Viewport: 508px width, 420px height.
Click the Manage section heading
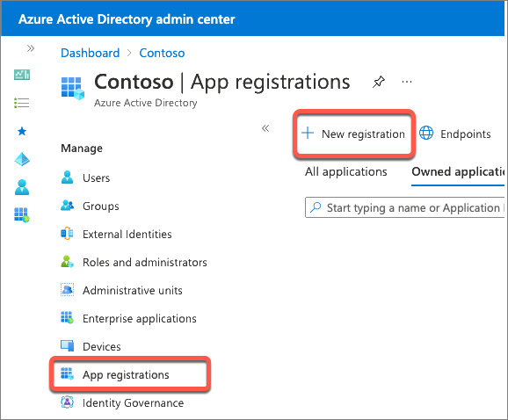pyautogui.click(x=82, y=148)
